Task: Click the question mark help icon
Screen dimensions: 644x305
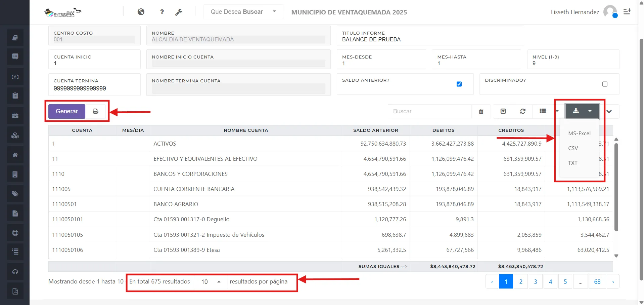Action: point(162,12)
